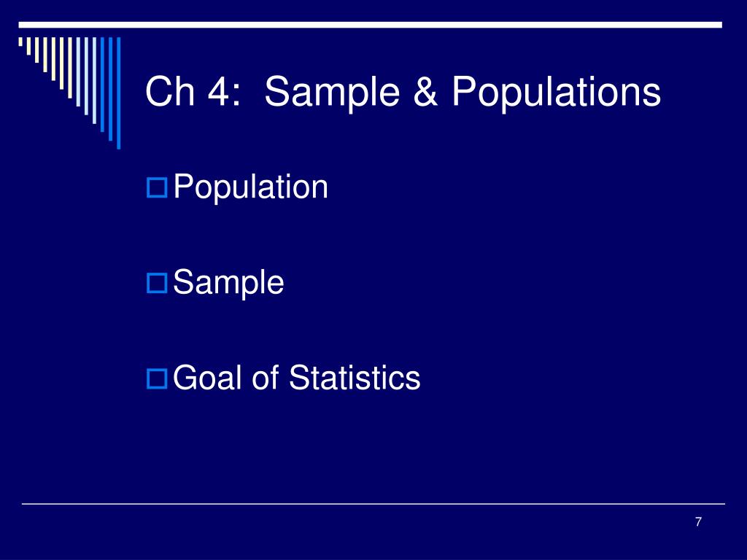Click the striped vertical bars decoration
747x560 pixels.
(69, 93)
